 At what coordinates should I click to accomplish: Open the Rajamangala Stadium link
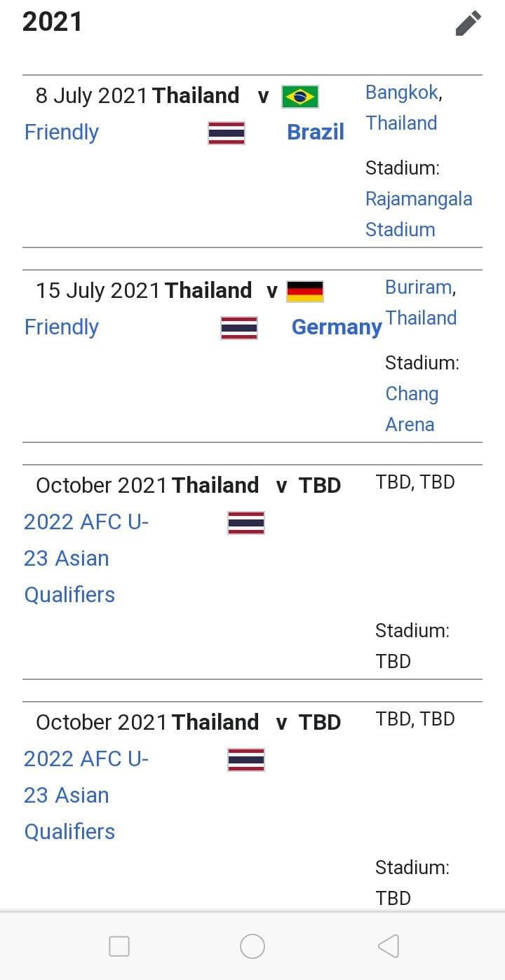click(419, 214)
